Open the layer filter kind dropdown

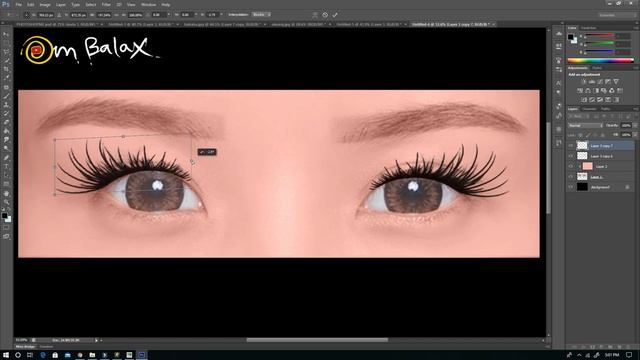tap(577, 117)
